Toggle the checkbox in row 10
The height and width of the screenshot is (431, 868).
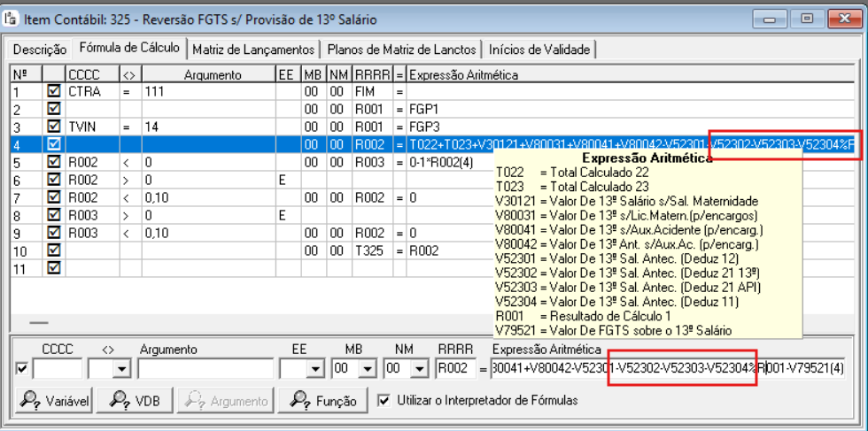[x=53, y=250]
